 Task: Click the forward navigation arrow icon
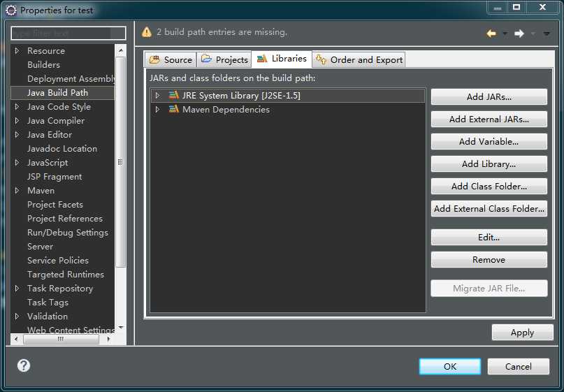pos(519,34)
